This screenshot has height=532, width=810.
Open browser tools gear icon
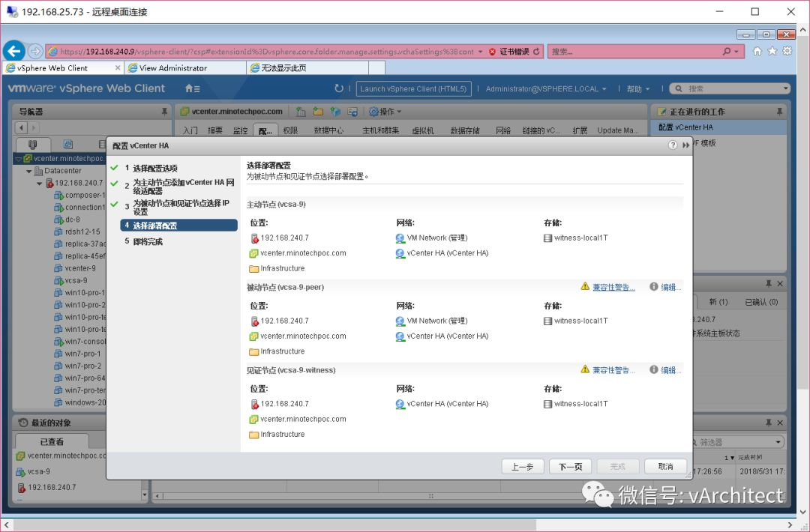pyautogui.click(x=787, y=51)
